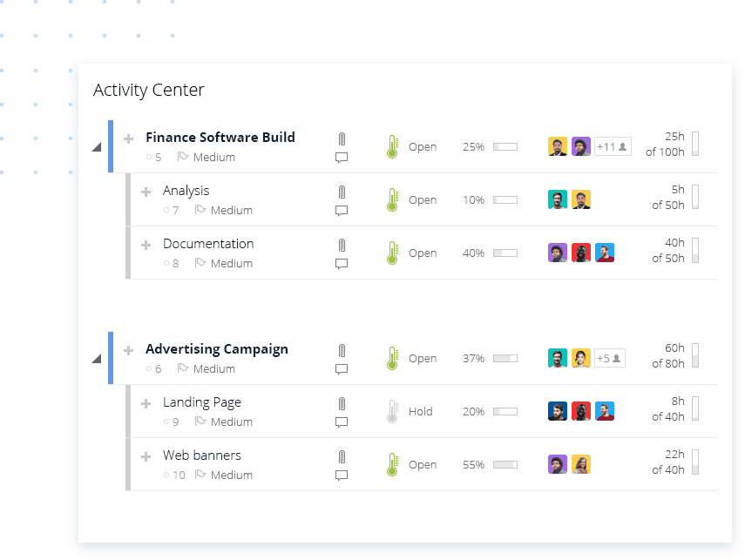Click the paperclip icon on Advertising Campaign
This screenshot has width=745, height=560.
point(341,347)
